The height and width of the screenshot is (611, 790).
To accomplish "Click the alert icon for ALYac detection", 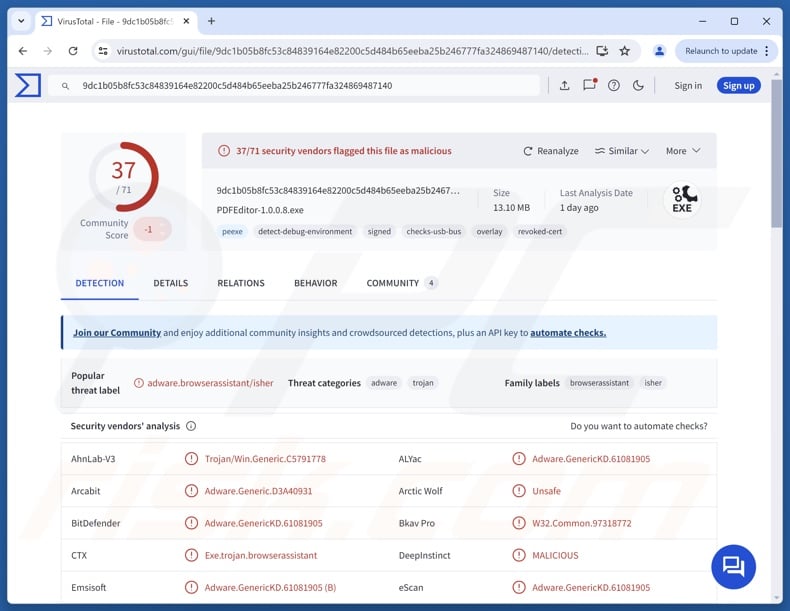I will click(x=519, y=459).
